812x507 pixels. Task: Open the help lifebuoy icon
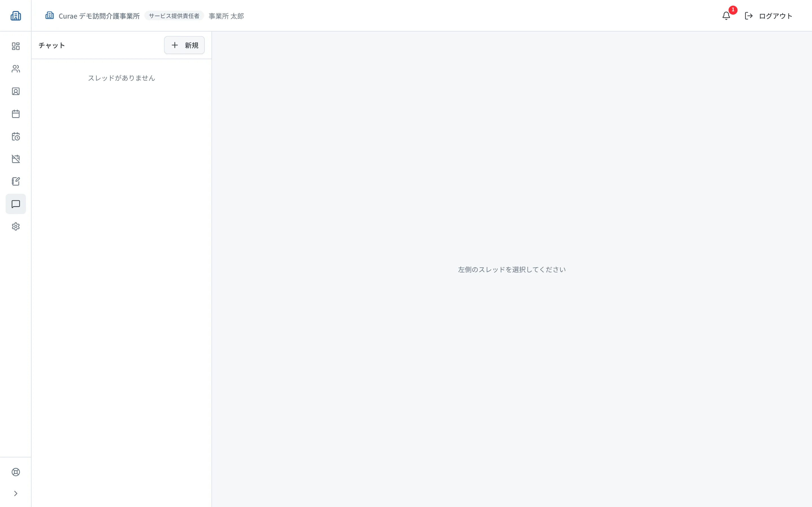[x=16, y=472]
